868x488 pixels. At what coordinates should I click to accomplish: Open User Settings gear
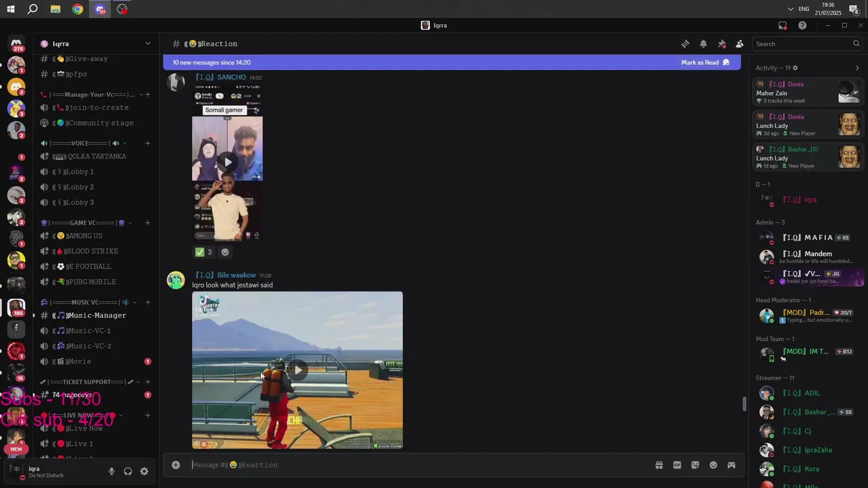pyautogui.click(x=144, y=472)
